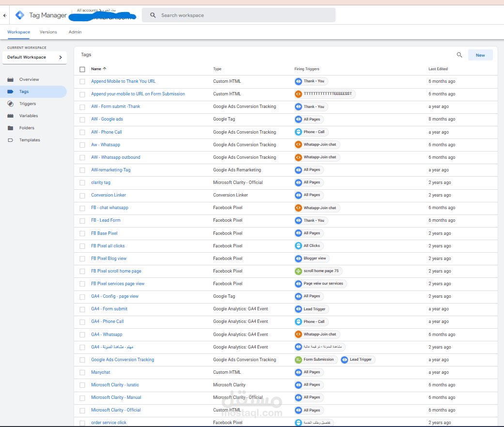The width and height of the screenshot is (504, 427).
Task: Click the Tags sidebar icon
Action: coord(10,91)
